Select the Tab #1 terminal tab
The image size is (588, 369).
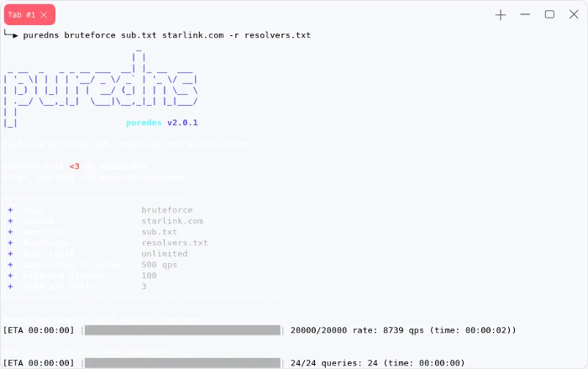tap(29, 14)
